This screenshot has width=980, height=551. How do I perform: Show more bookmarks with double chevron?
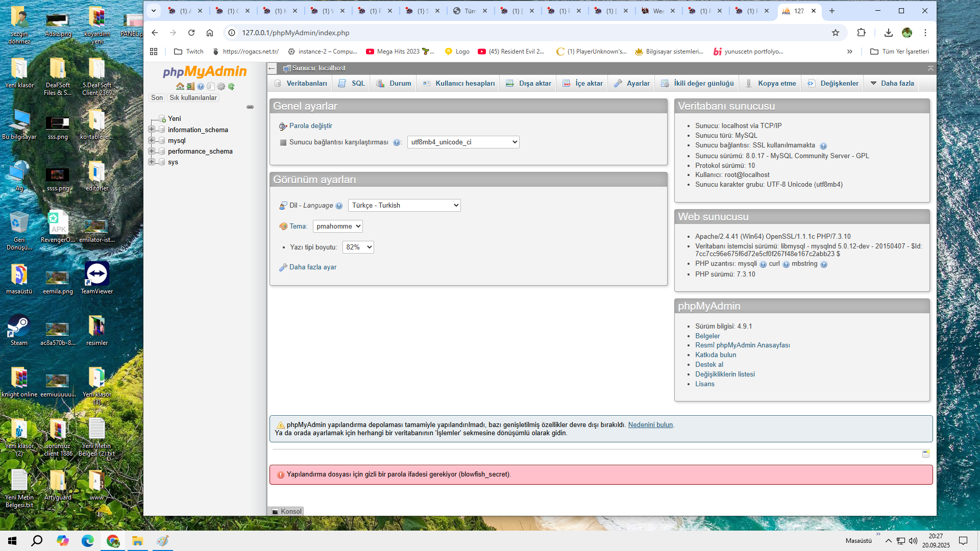[850, 52]
